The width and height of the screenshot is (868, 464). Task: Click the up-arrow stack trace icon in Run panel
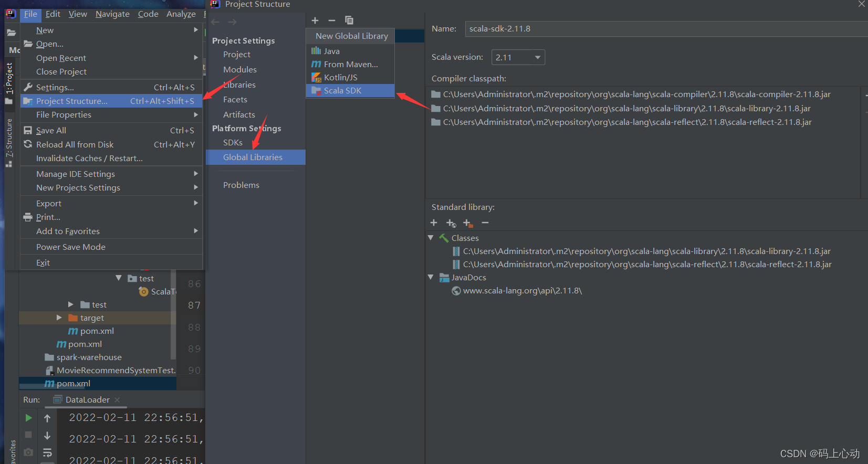47,418
